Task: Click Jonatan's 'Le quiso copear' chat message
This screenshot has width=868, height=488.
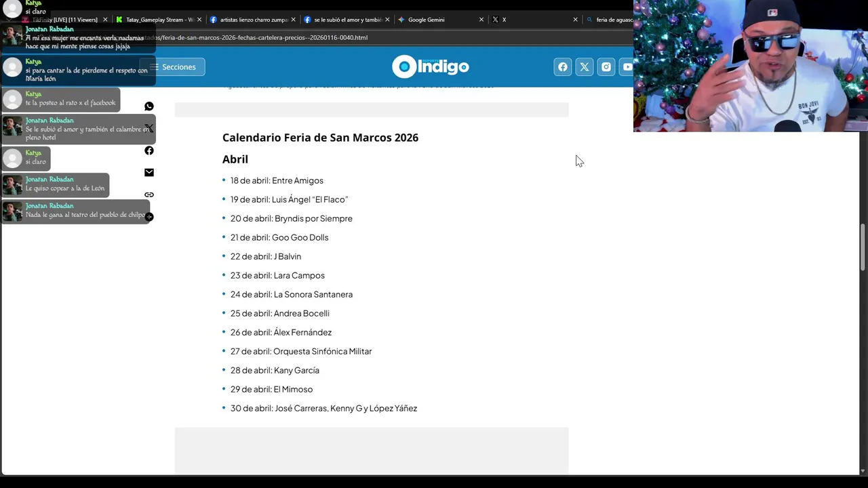Action: tap(56, 185)
